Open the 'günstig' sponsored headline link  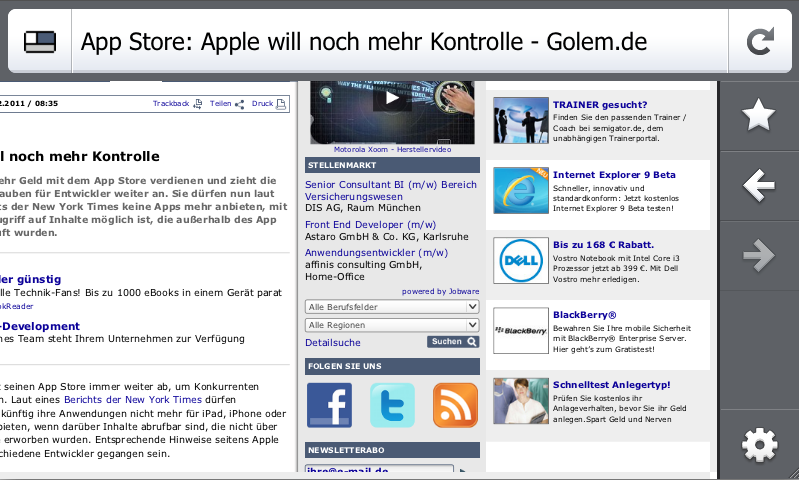[x=31, y=279]
